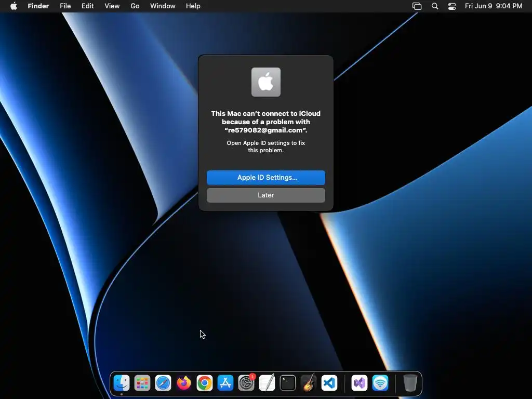
Task: Open System Settings with notification badge
Action: 246,383
